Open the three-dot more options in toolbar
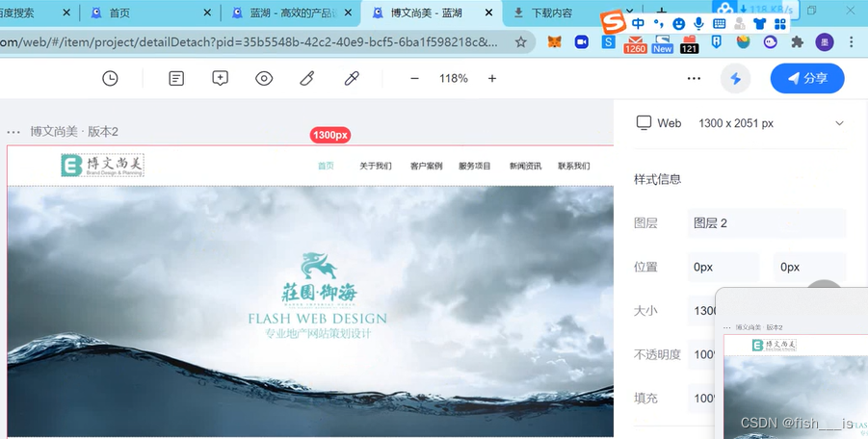Image resolution: width=868 pixels, height=439 pixels. point(694,79)
